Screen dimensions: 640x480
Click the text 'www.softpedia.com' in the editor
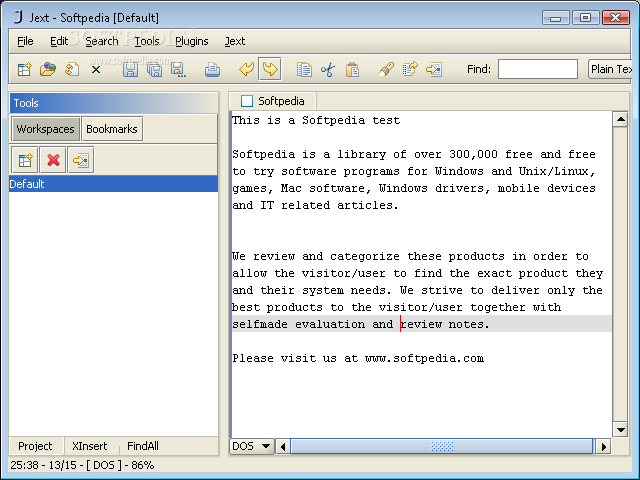point(424,358)
